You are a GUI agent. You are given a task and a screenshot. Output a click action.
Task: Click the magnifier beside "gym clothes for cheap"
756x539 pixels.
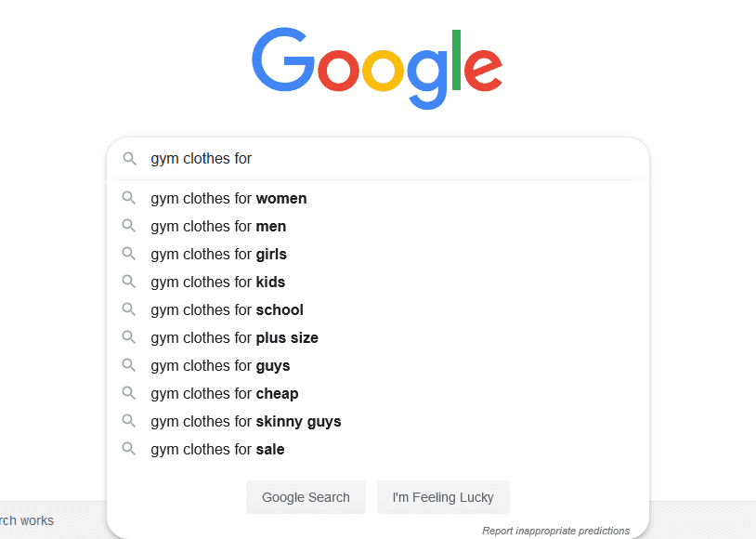pos(129,393)
